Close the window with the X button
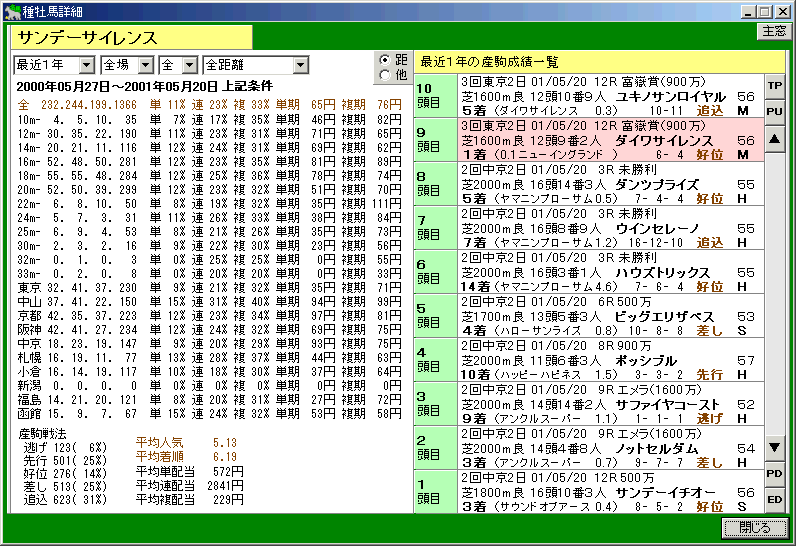This screenshot has height=546, width=796. click(782, 12)
